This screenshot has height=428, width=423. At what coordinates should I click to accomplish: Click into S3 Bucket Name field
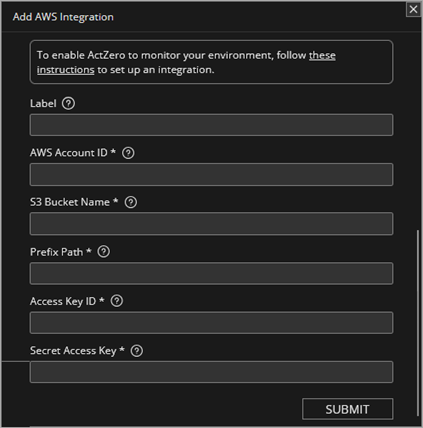coord(211,224)
